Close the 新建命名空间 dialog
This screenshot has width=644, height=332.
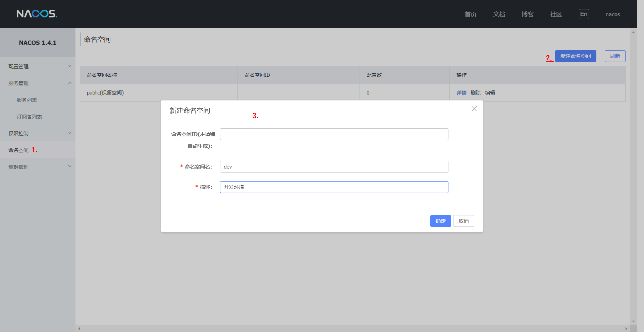(474, 109)
